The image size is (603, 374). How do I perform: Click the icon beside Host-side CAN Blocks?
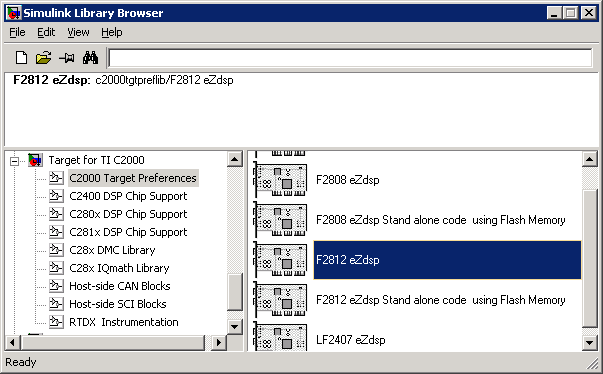56,286
